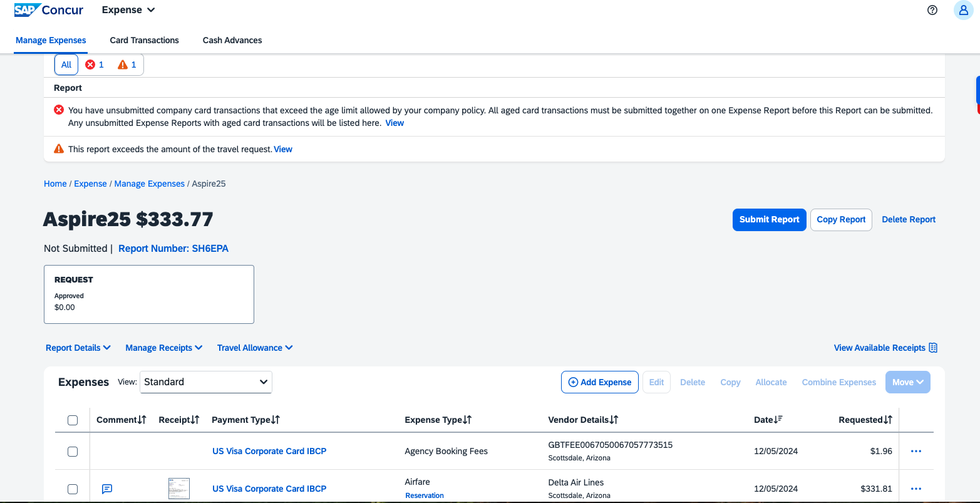The image size is (980, 503).
Task: Click the View Available Receipts icon
Action: coord(933,348)
